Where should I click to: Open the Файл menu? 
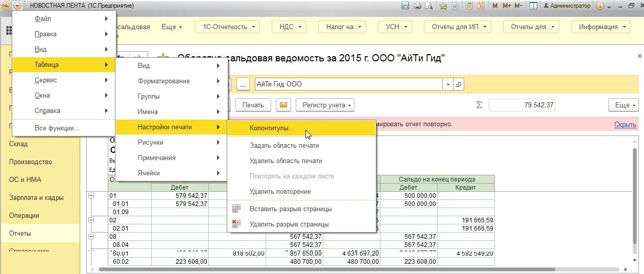(x=64, y=18)
